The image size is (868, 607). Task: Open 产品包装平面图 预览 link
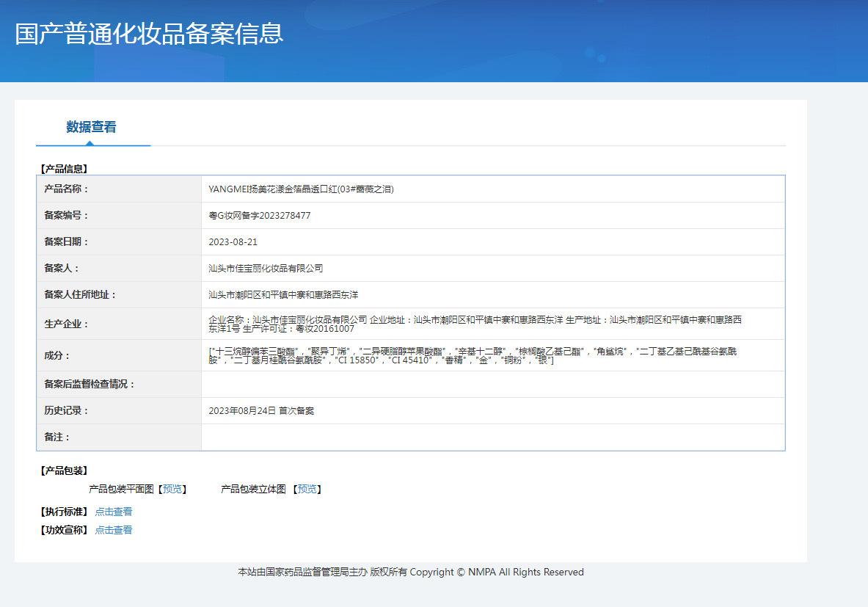(172, 489)
